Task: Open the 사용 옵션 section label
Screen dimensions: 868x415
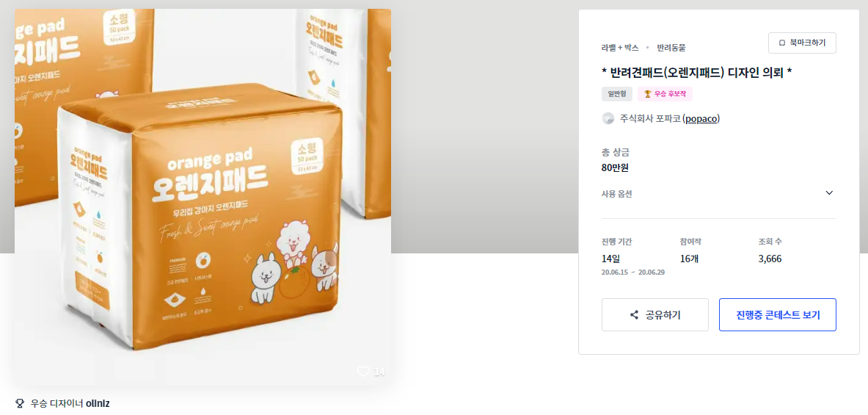Action: tap(616, 194)
